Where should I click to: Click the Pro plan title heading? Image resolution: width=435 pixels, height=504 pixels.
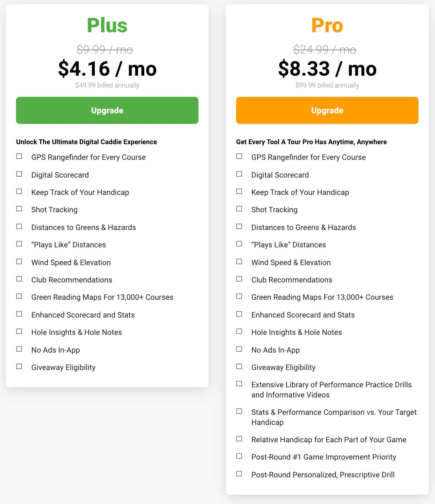pyautogui.click(x=327, y=25)
